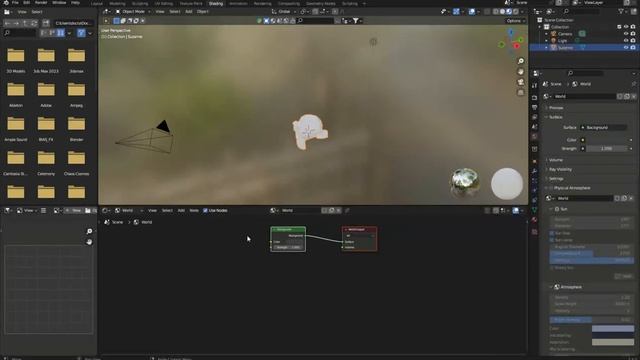
Task: Open the node editor Add menu
Action: 181,211
